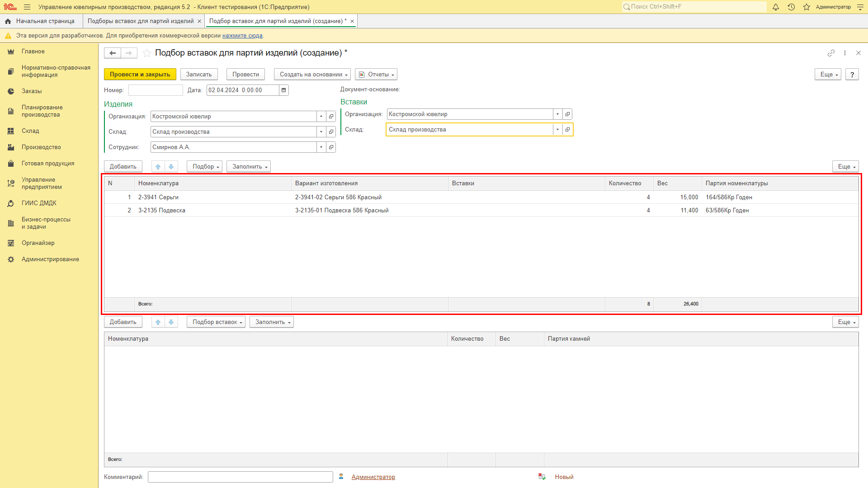
Task: Follow the нажмите сюда link
Action: 242,36
